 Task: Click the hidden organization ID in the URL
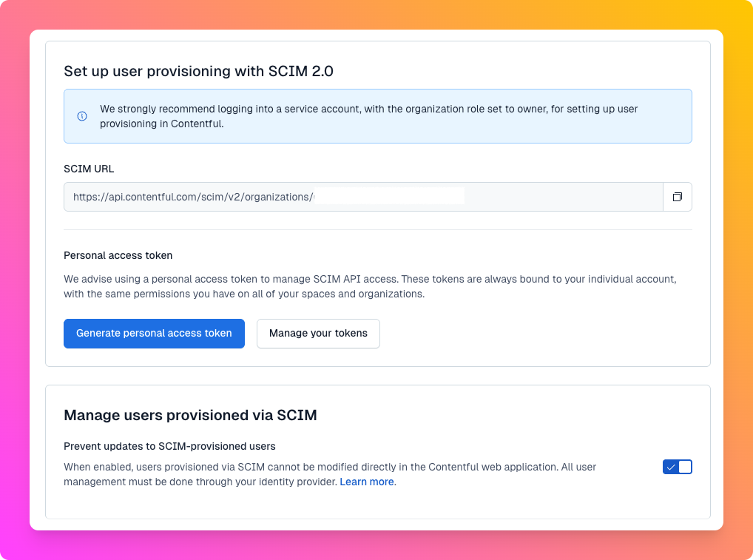pos(389,197)
